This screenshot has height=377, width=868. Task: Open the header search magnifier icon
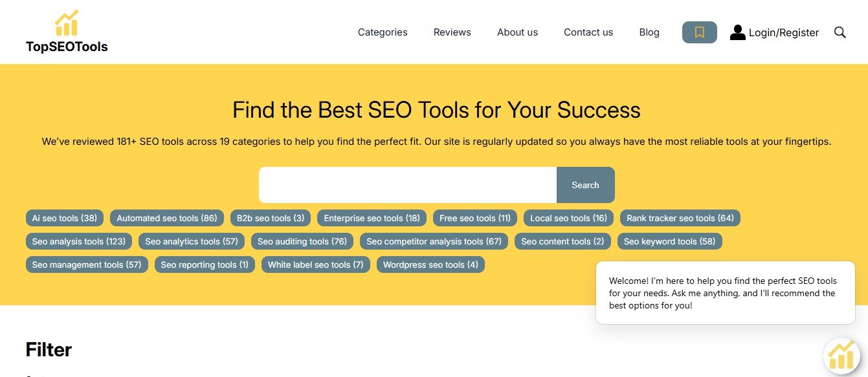point(840,32)
